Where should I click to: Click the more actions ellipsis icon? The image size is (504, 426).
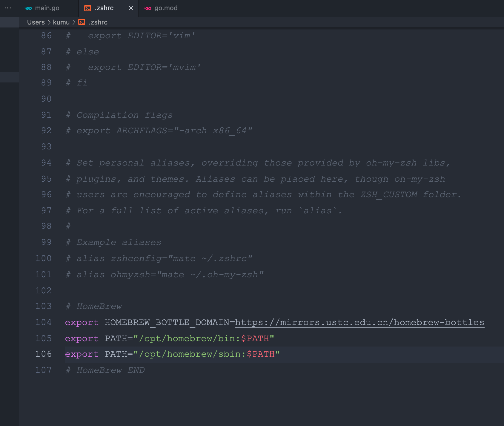7,8
